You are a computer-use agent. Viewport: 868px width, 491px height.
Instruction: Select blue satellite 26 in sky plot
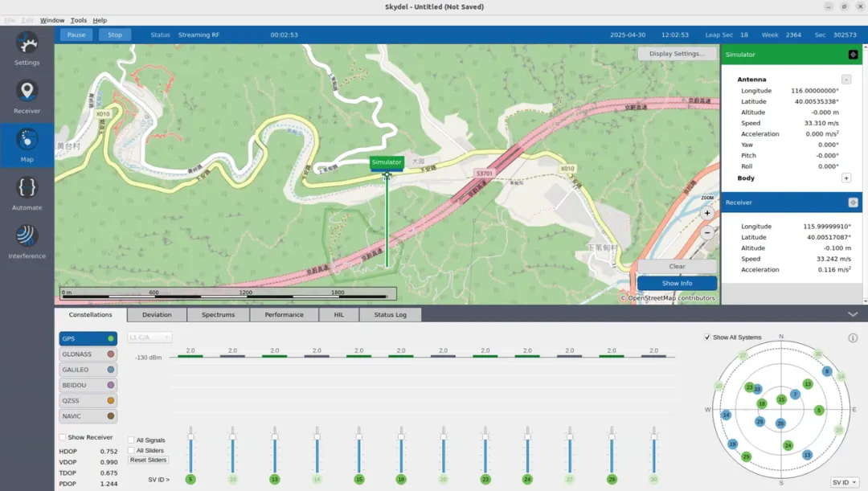(x=780, y=423)
